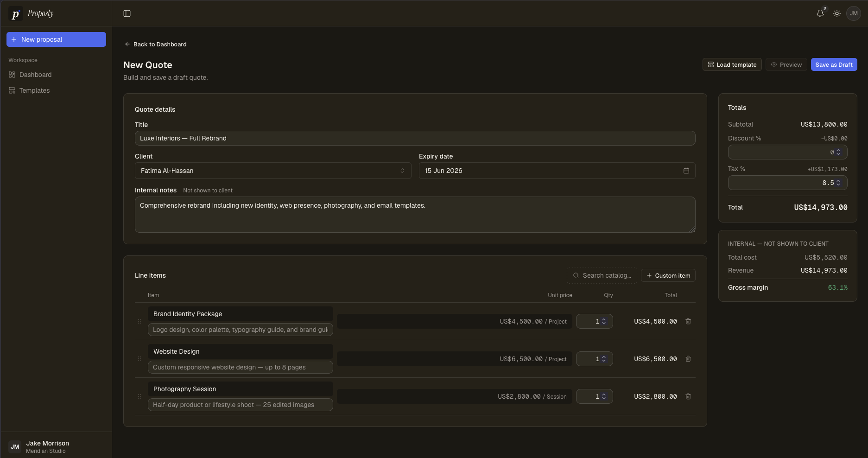Toggle the sidebar panel icon

[127, 13]
